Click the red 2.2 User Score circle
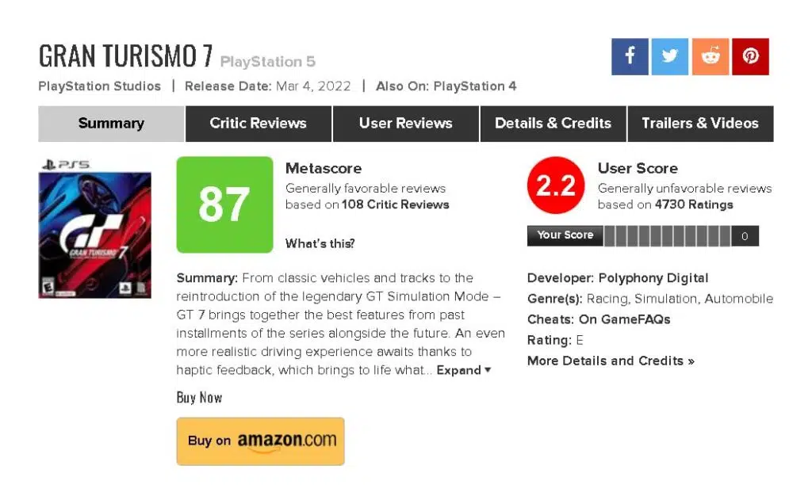The width and height of the screenshot is (812, 504). point(556,185)
